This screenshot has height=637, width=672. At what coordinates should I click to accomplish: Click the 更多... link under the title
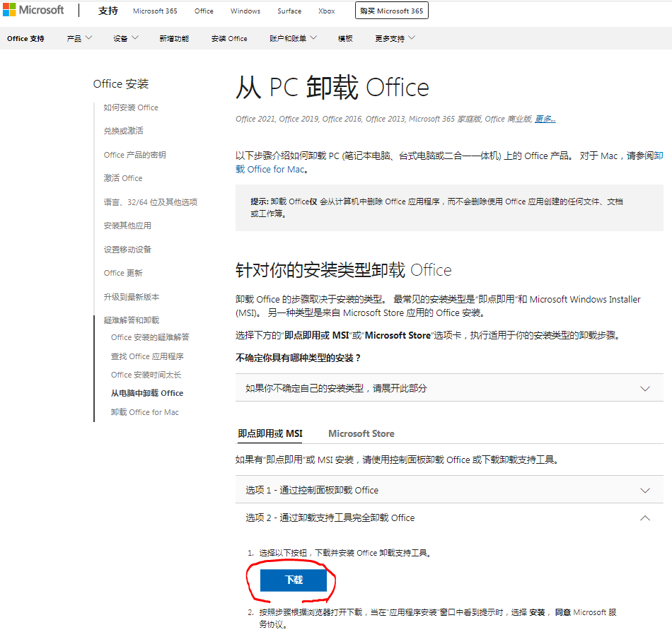[545, 119]
